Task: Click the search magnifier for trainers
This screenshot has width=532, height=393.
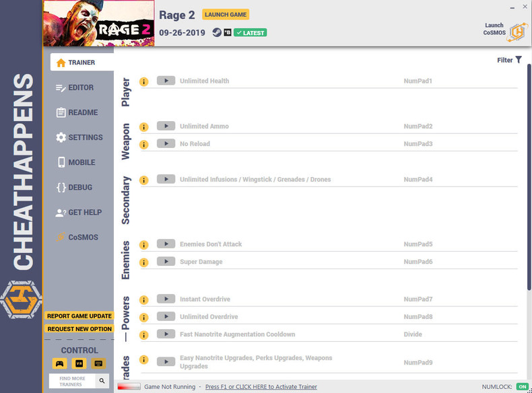Action: (102, 381)
